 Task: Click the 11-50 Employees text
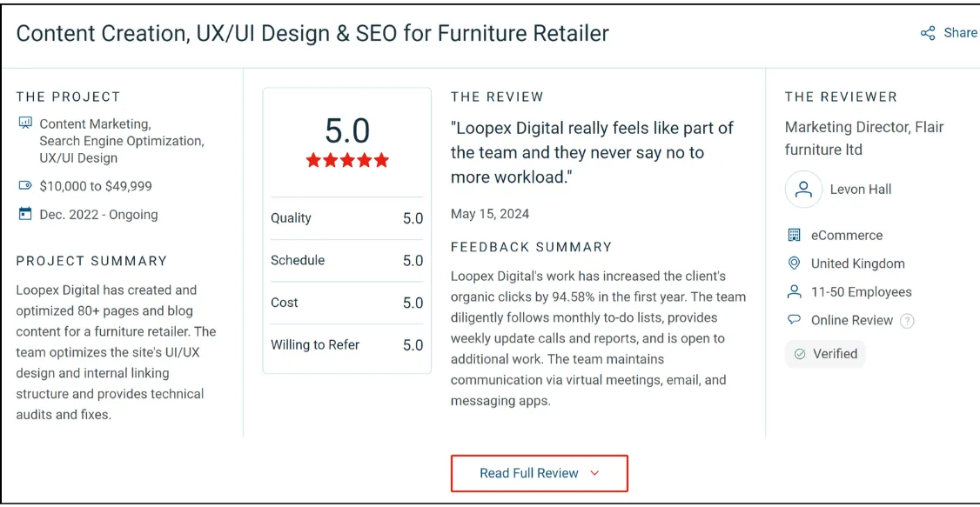click(x=862, y=292)
